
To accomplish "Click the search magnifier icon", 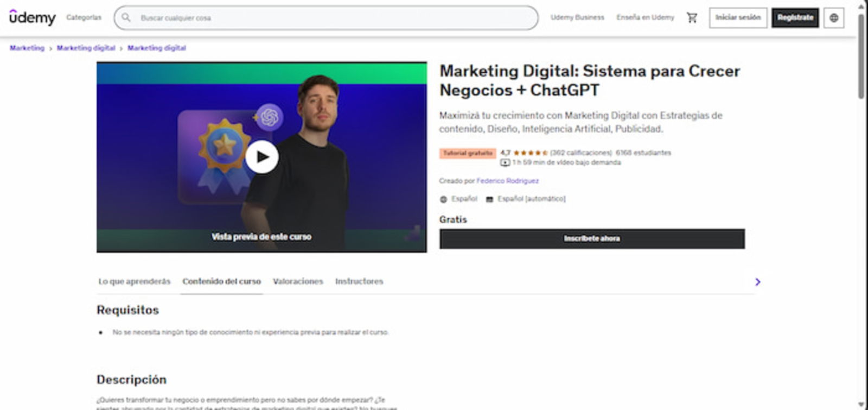I will pyautogui.click(x=126, y=17).
